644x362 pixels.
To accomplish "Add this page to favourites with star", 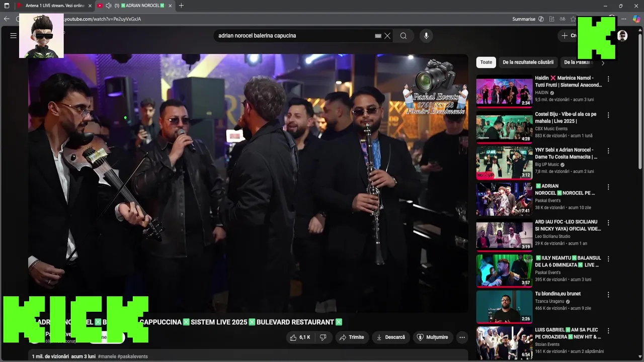I will coord(573,19).
